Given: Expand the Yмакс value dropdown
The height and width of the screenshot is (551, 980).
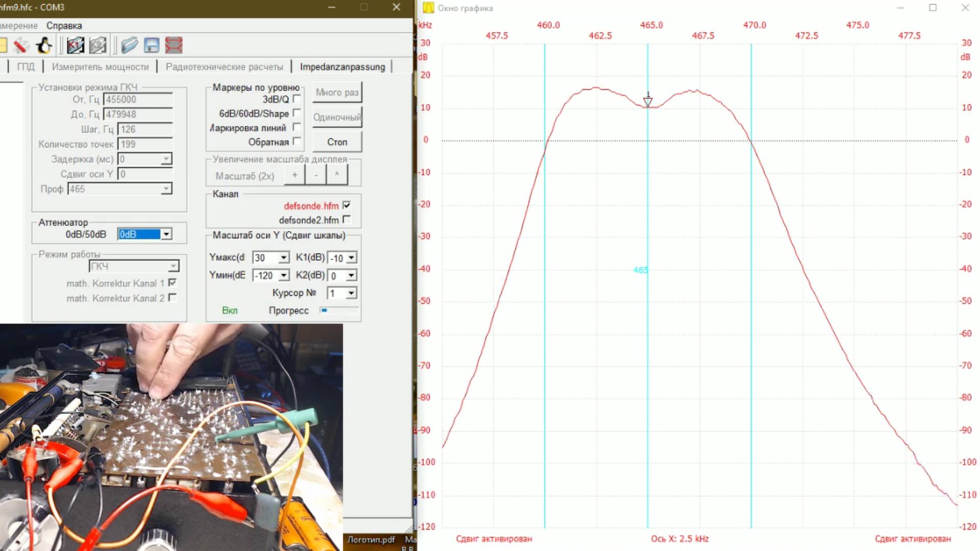Looking at the screenshot, I should (x=284, y=258).
